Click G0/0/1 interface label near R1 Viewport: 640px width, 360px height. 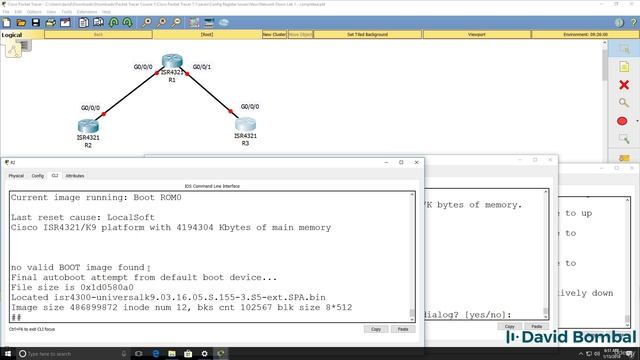(202, 67)
